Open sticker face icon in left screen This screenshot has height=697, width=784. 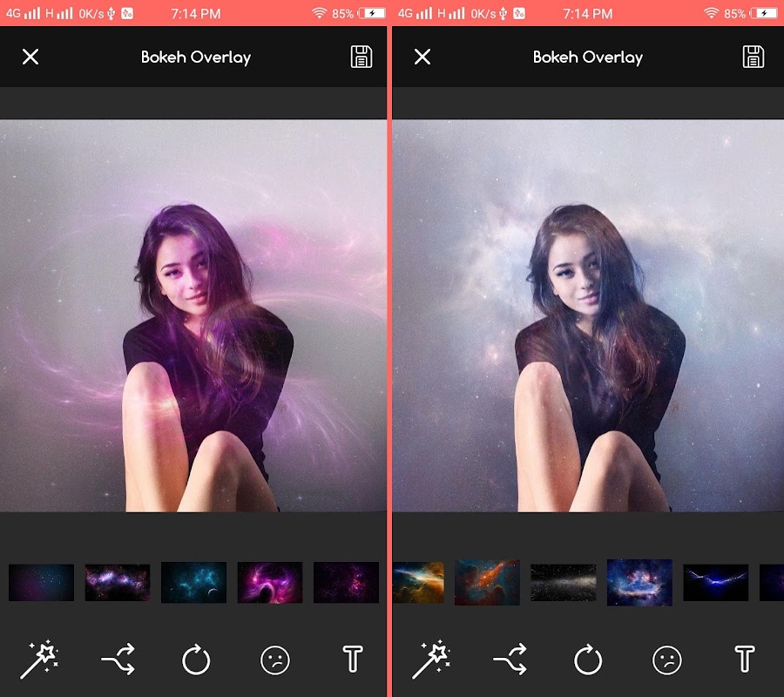275,660
